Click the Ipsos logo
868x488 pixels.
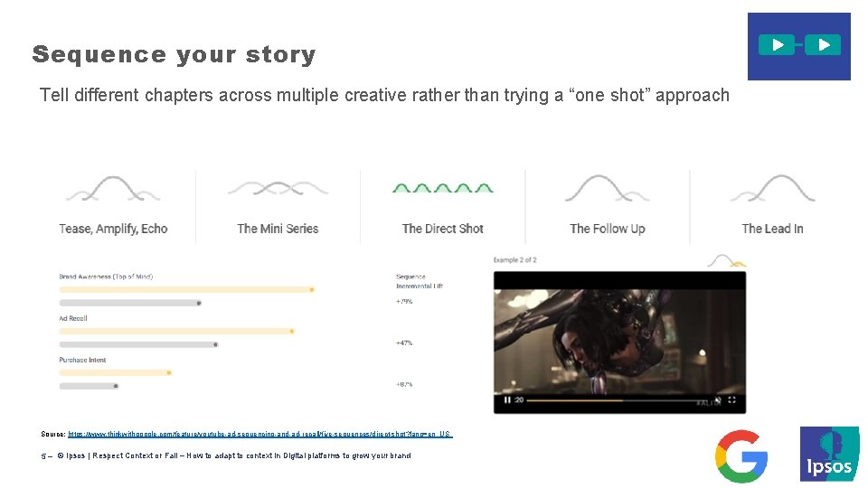(829, 454)
